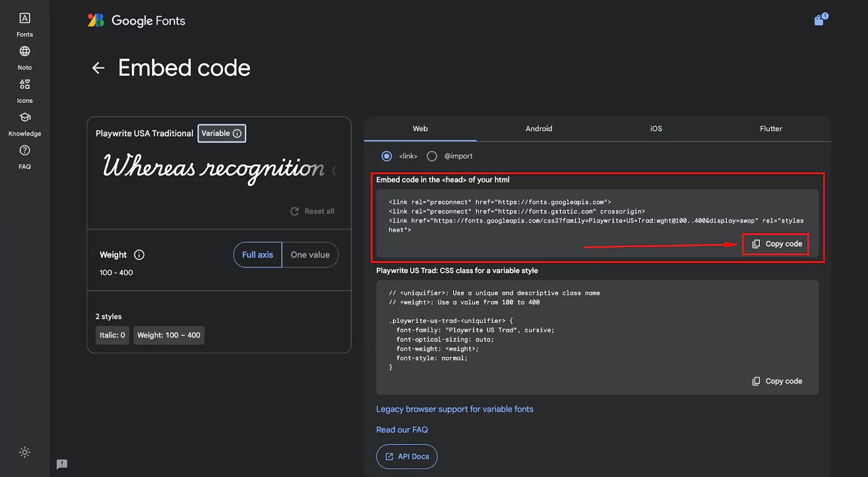Choose the One value toggle
This screenshot has height=477, width=868.
point(310,255)
